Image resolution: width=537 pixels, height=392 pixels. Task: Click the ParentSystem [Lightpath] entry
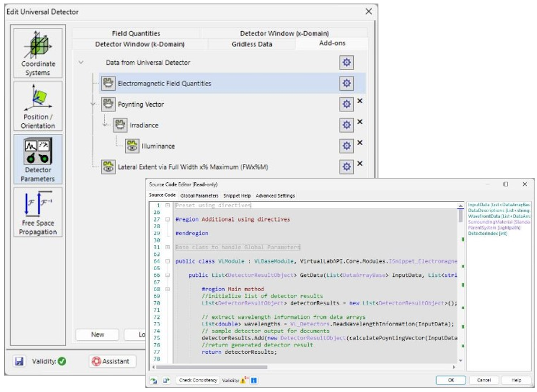click(x=494, y=228)
